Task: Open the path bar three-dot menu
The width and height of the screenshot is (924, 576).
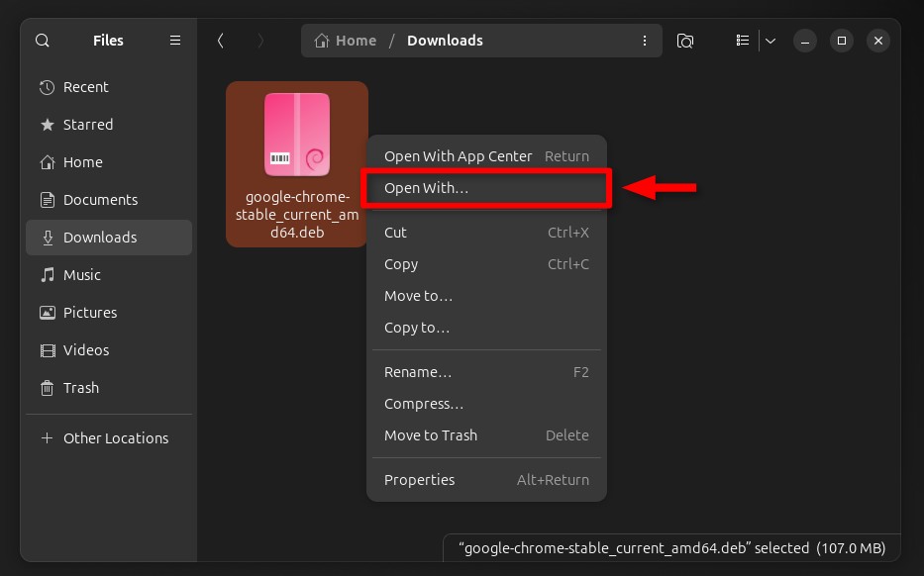Action: (645, 41)
